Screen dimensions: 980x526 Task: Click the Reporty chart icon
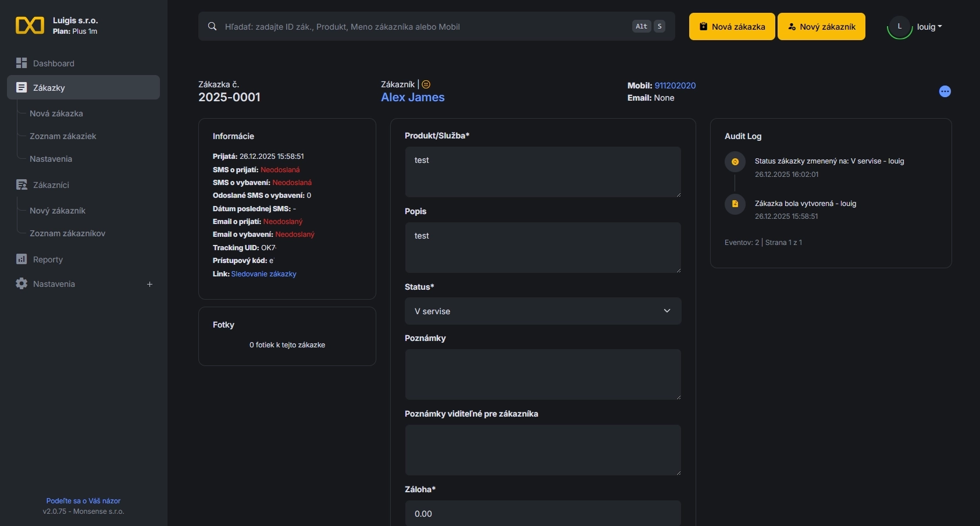[22, 259]
